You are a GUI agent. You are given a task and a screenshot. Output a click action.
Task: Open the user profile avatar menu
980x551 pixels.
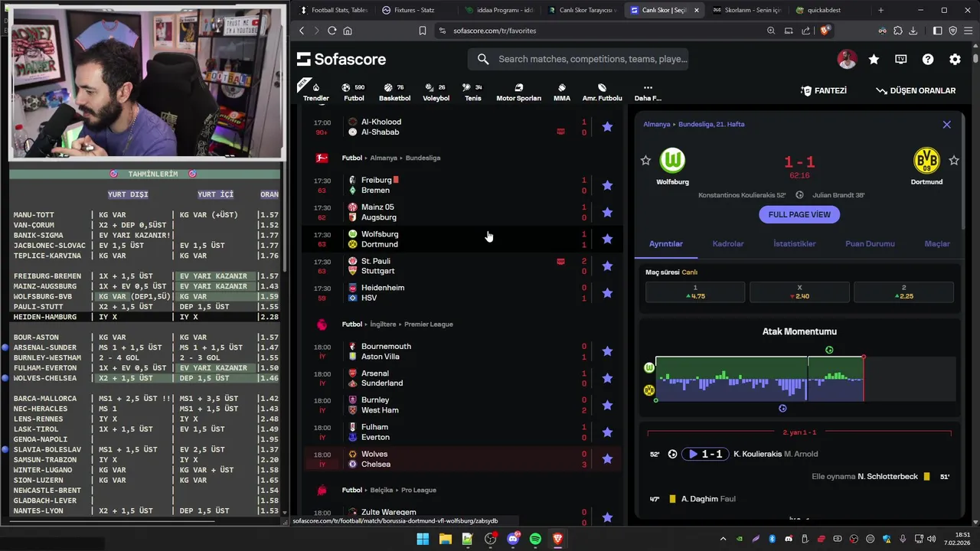tap(847, 59)
